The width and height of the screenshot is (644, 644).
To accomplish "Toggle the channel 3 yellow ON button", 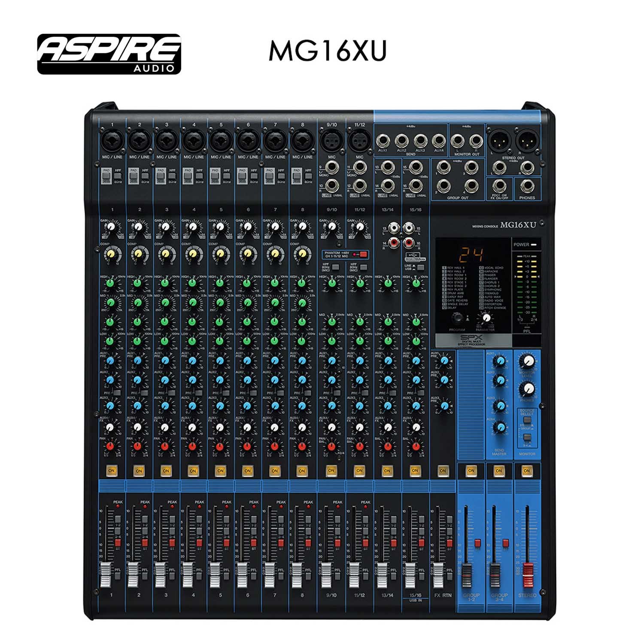I will (166, 471).
